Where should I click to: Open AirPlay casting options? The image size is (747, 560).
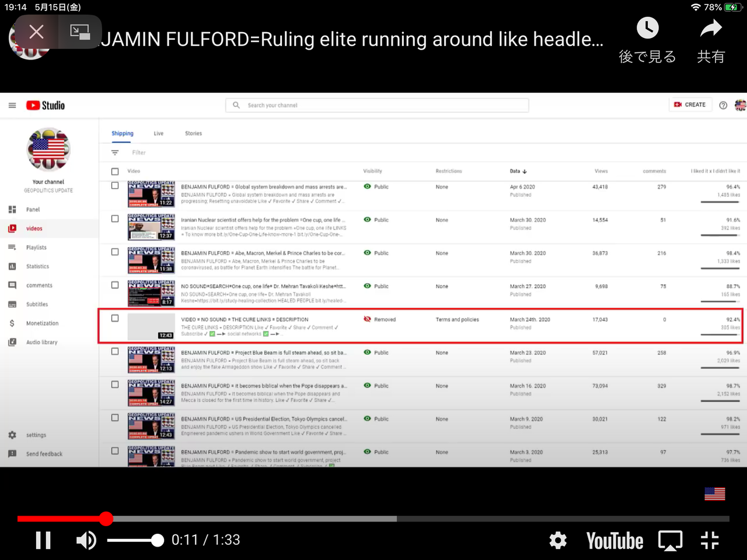(x=670, y=541)
